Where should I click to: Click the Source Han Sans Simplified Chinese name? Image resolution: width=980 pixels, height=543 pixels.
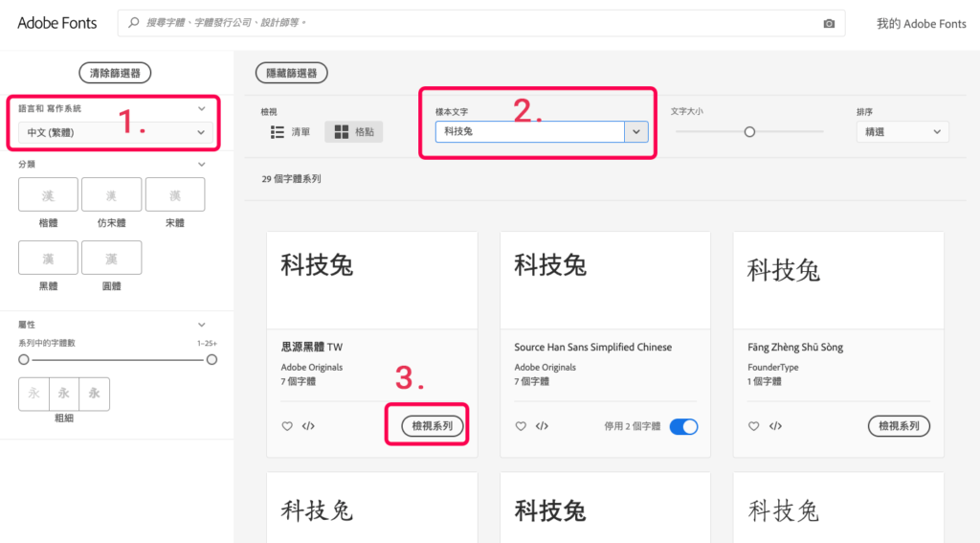593,348
